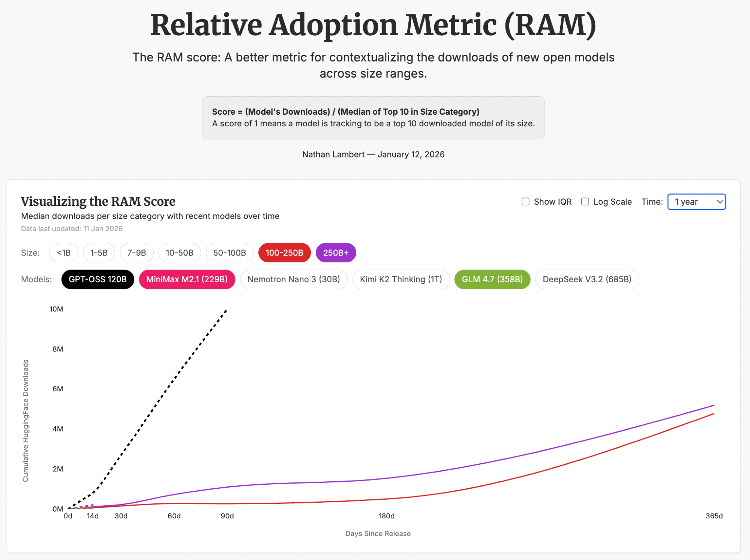Select the <1B size filter

pos(63,253)
